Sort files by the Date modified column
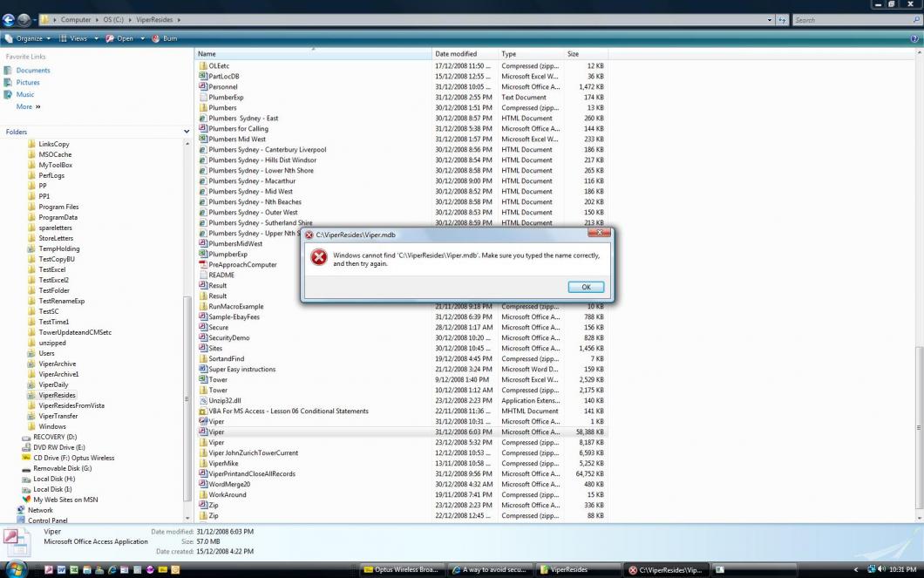 pyautogui.click(x=465, y=54)
